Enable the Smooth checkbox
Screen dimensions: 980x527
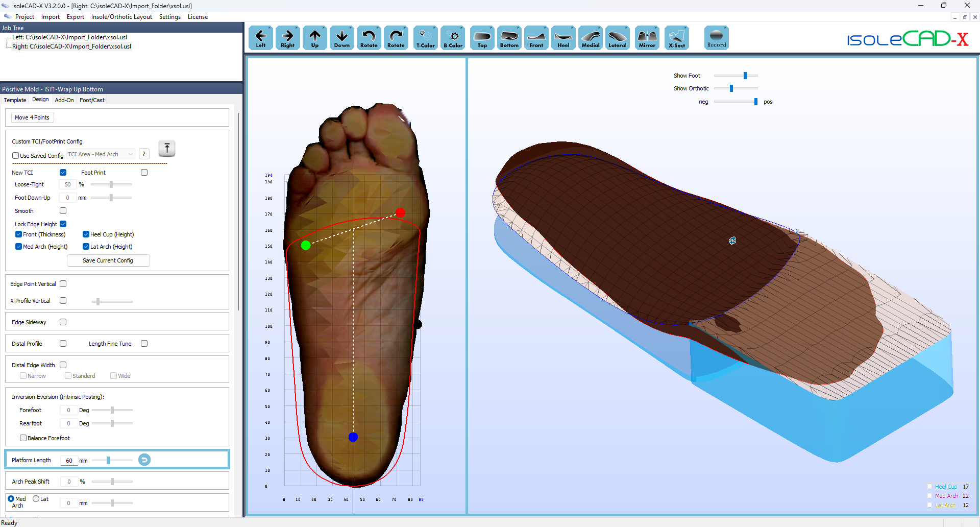point(63,210)
